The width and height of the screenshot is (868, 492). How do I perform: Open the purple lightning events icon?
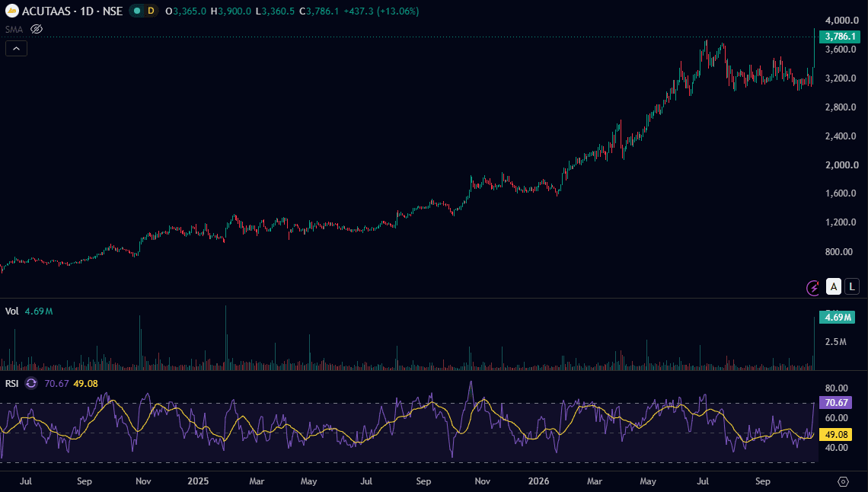(812, 287)
